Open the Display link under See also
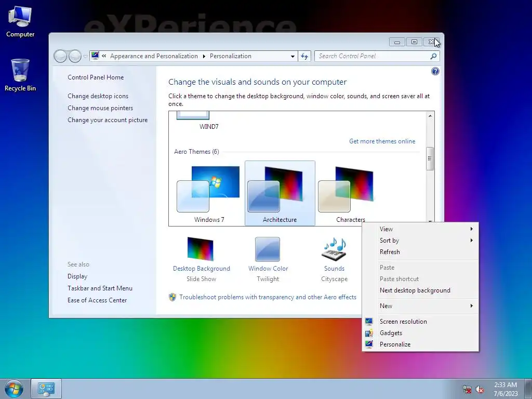This screenshot has height=399, width=532. click(77, 276)
